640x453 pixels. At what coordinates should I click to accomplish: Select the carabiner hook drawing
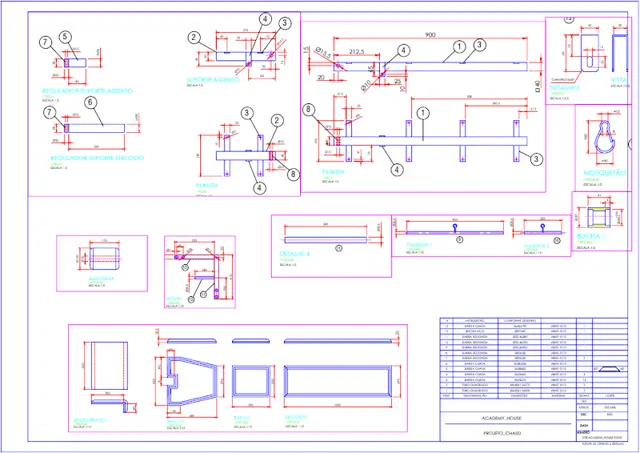click(x=603, y=136)
